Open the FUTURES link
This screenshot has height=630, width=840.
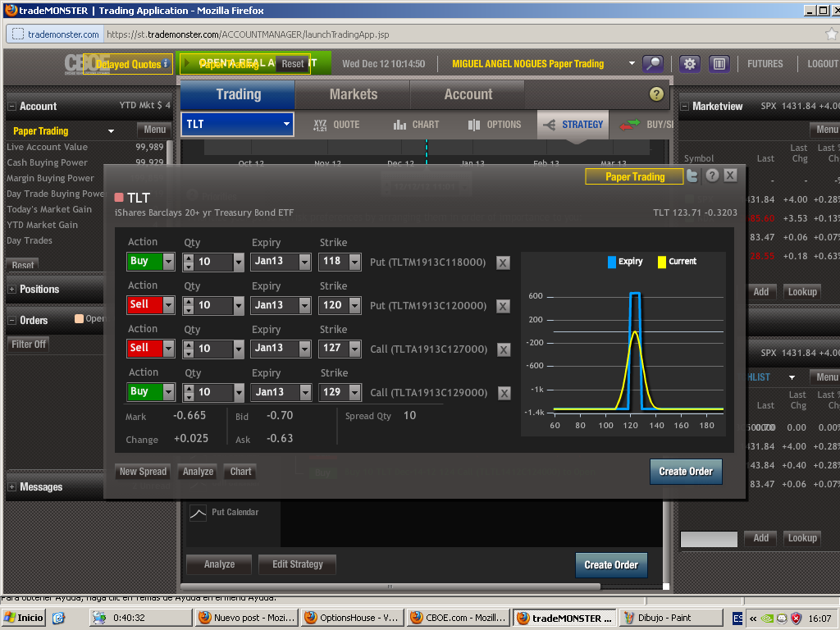click(x=765, y=64)
